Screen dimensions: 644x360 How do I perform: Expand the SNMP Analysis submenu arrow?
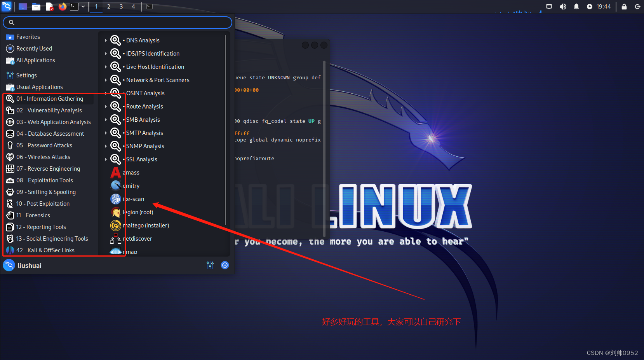click(106, 146)
